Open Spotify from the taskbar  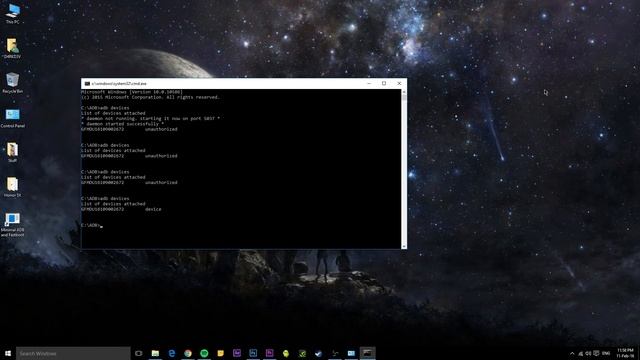[204, 353]
